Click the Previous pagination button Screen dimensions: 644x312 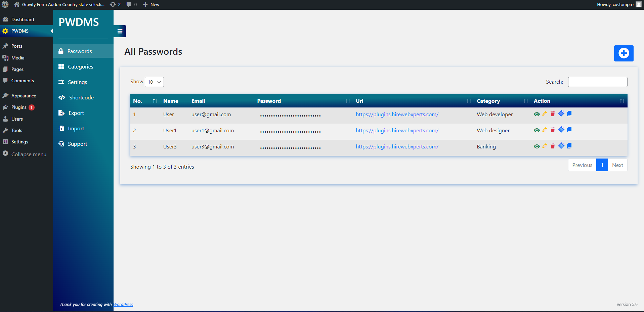pyautogui.click(x=582, y=165)
